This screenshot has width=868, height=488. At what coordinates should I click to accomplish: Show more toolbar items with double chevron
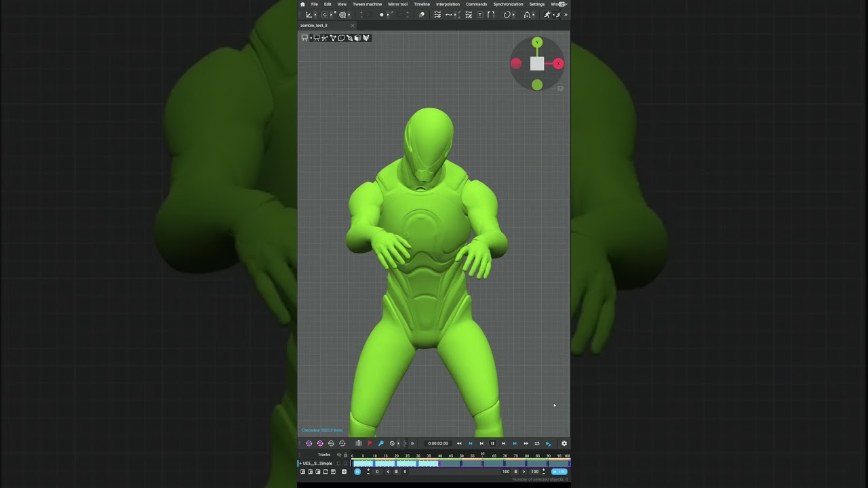tap(566, 15)
